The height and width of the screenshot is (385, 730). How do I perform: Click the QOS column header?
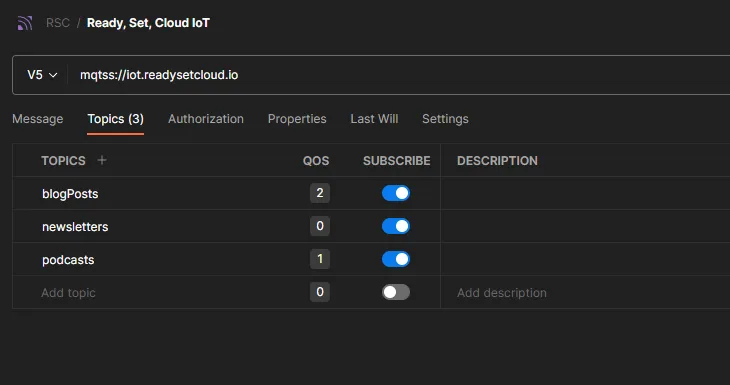[316, 161]
